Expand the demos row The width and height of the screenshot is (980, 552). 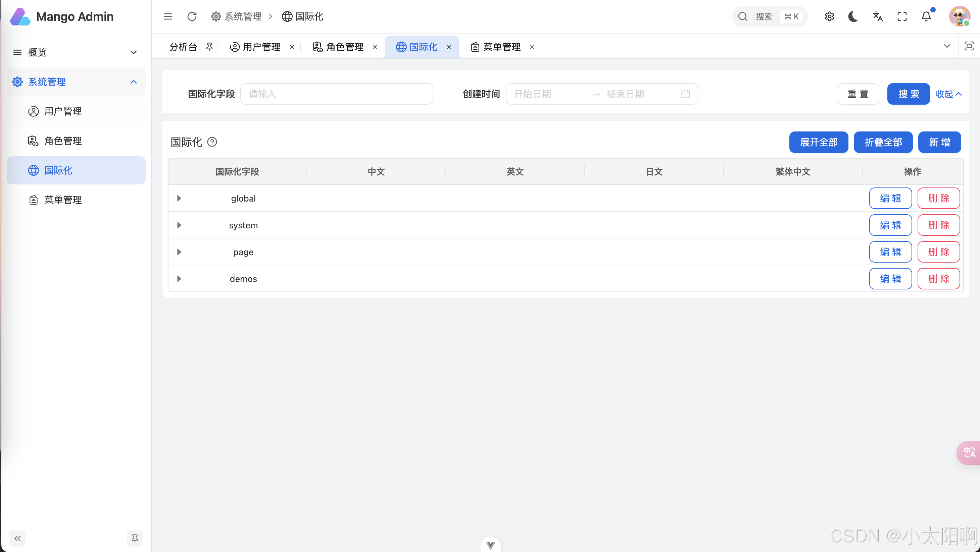point(179,279)
